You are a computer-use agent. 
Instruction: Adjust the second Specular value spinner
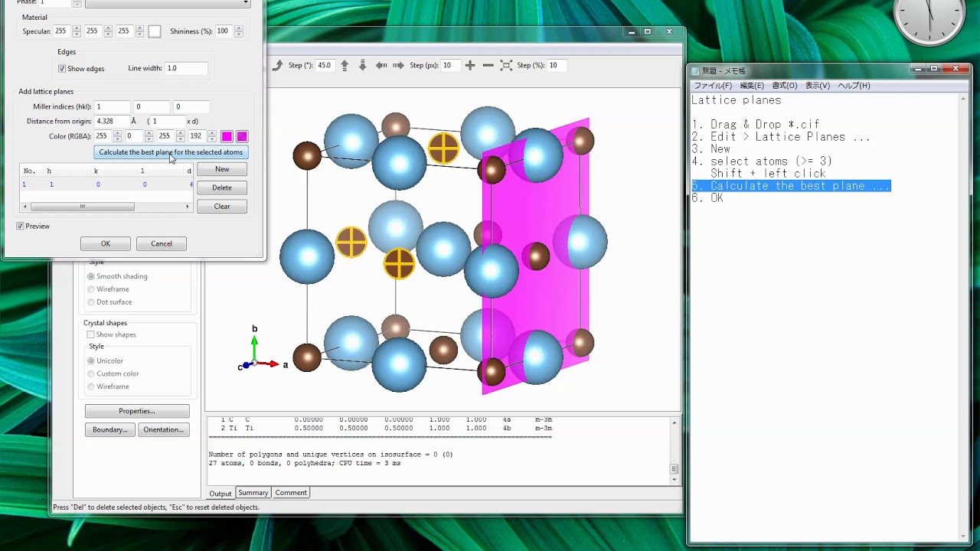tap(107, 31)
